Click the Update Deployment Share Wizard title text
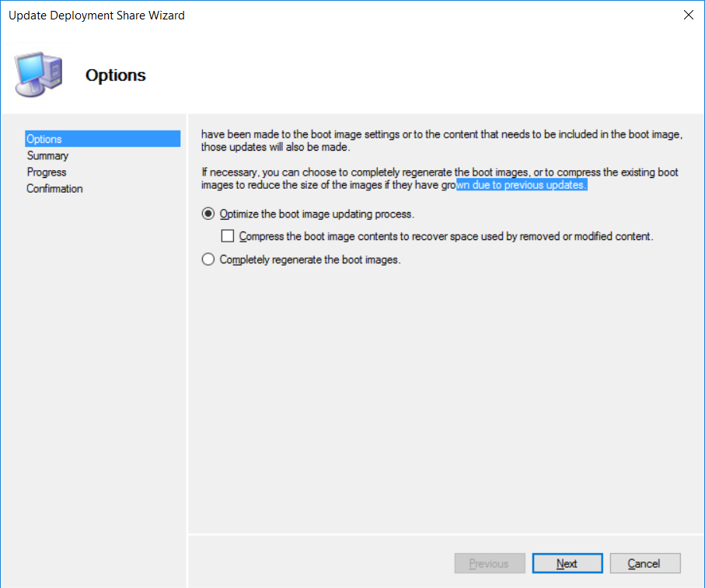The height and width of the screenshot is (588, 705). pos(96,16)
